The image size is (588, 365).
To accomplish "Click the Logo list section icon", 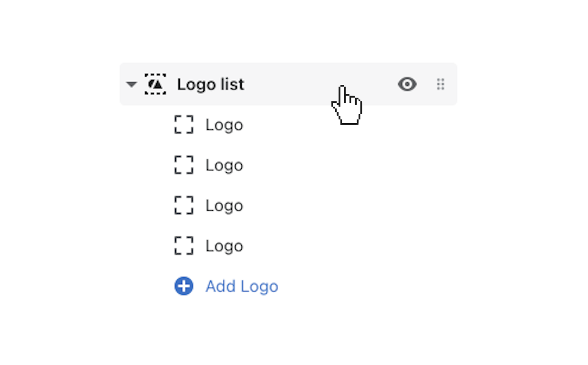I will 155,84.
